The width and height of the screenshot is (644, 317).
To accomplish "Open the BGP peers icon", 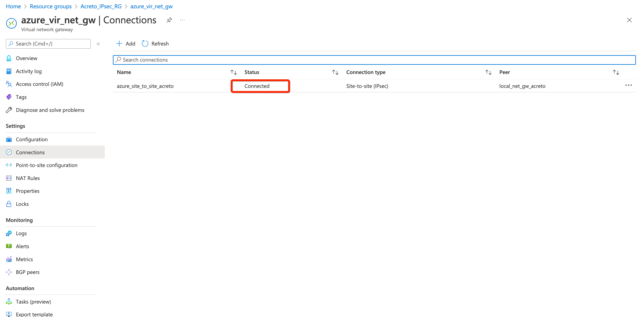I will (9, 272).
